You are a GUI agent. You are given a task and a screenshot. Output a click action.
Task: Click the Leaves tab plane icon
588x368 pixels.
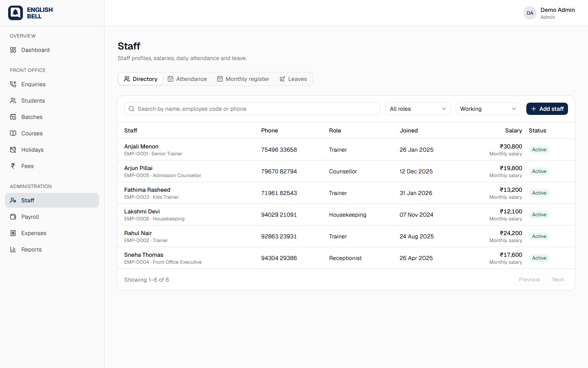(282, 79)
